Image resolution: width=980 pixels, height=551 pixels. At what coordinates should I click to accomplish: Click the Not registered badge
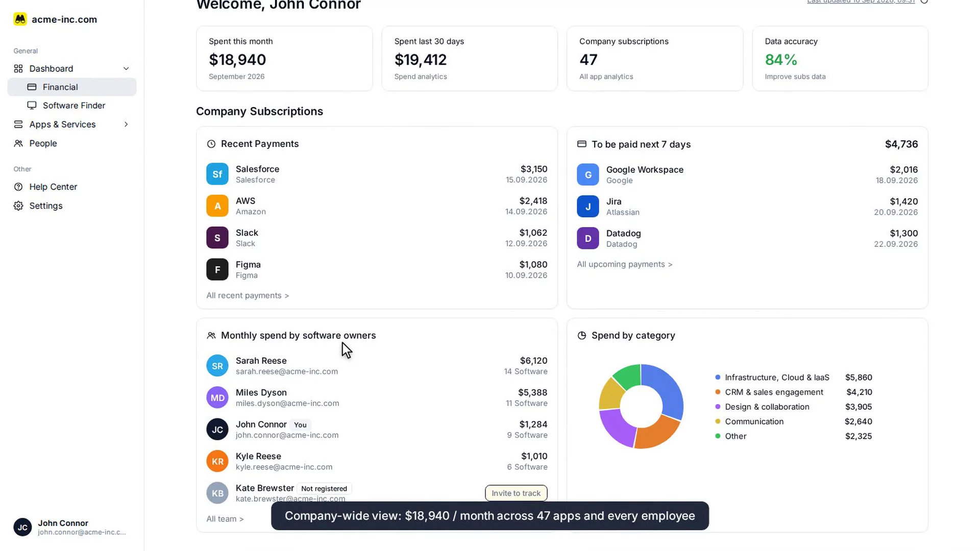click(x=324, y=488)
